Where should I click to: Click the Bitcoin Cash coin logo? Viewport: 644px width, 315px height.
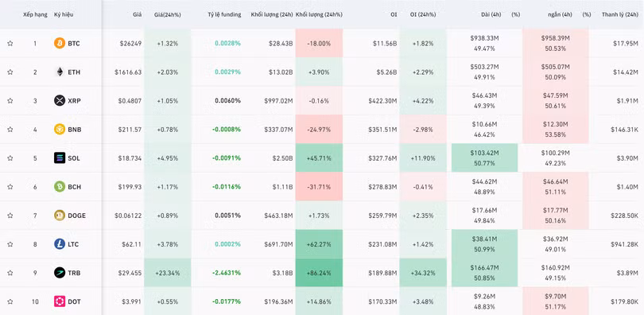point(60,187)
